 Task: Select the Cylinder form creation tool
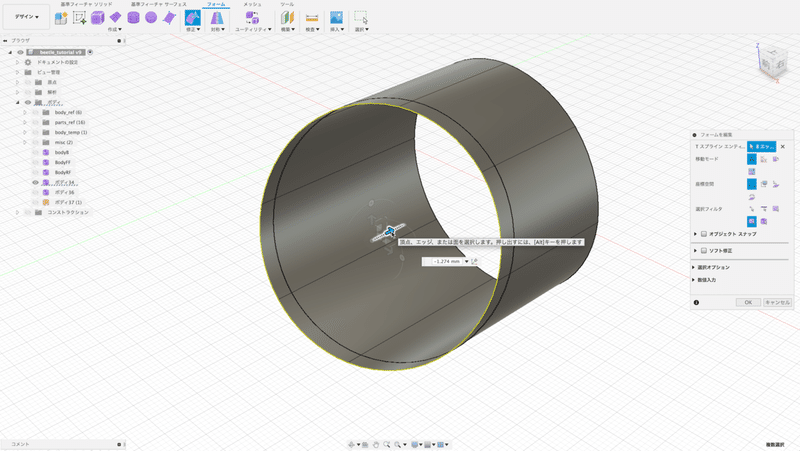coord(133,18)
